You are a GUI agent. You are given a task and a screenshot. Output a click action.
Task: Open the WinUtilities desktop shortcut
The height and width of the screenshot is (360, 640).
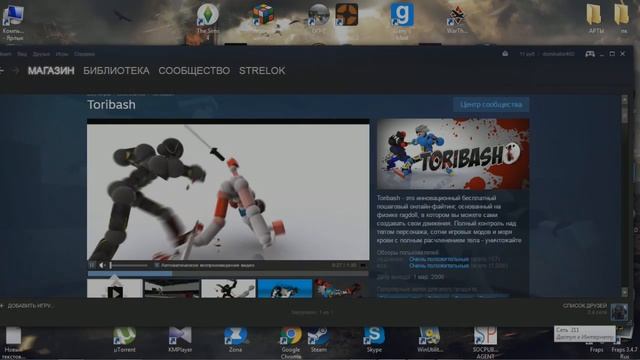click(x=429, y=340)
